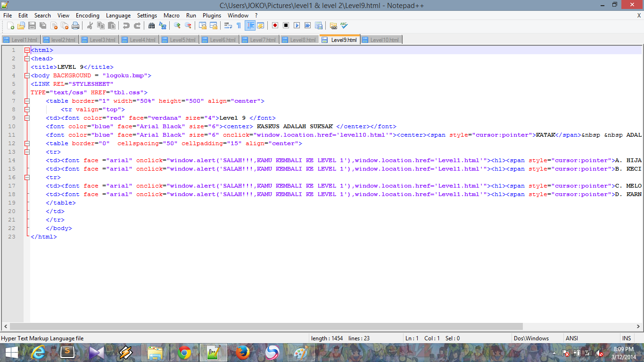Viewport: 644px width, 362px height.
Task: Start macro recording with red dot
Action: click(x=275, y=25)
